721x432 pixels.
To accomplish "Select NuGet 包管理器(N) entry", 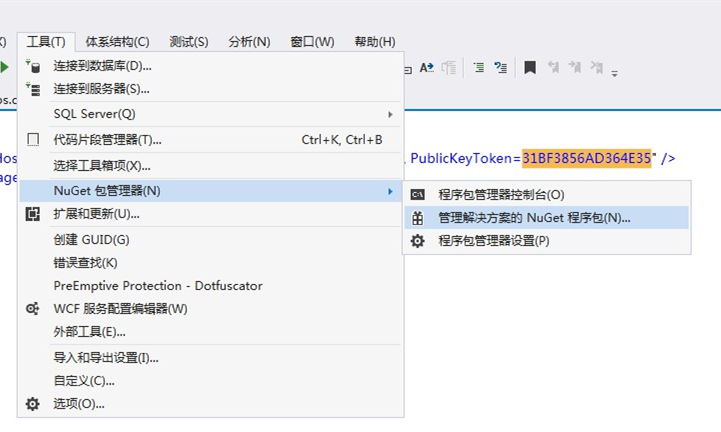I will (x=211, y=191).
